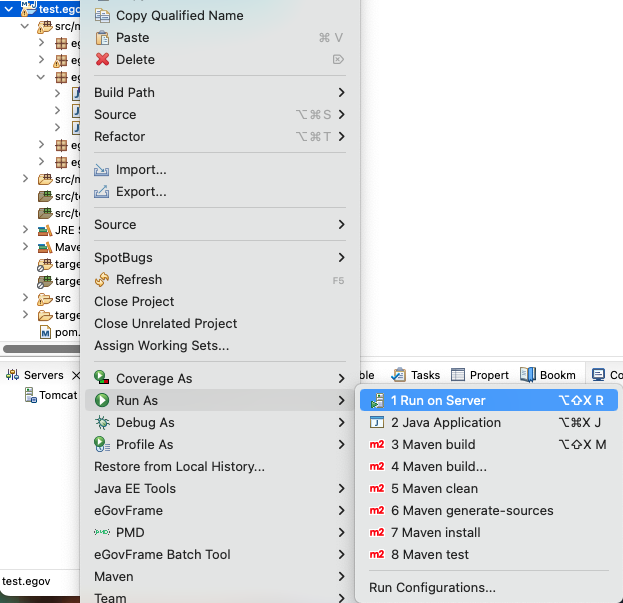The height and width of the screenshot is (603, 623).
Task: Click the Maven Dependencies library icon
Action: 45,247
